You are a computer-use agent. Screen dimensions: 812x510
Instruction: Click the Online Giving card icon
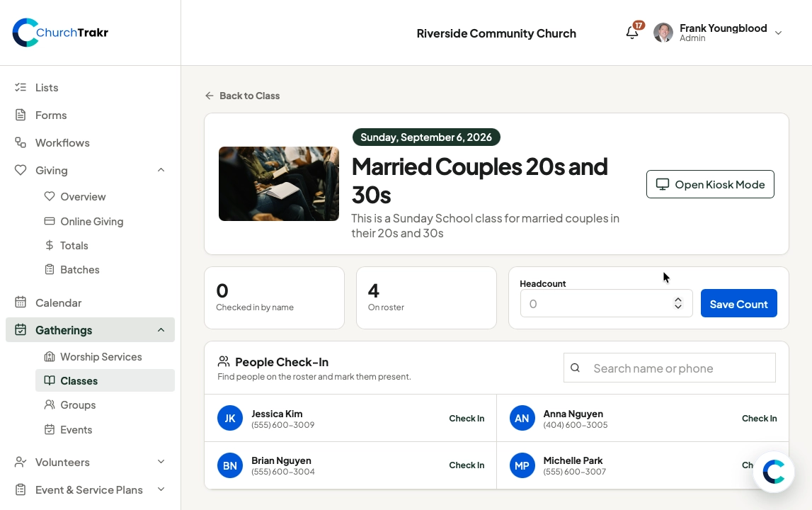click(x=49, y=221)
